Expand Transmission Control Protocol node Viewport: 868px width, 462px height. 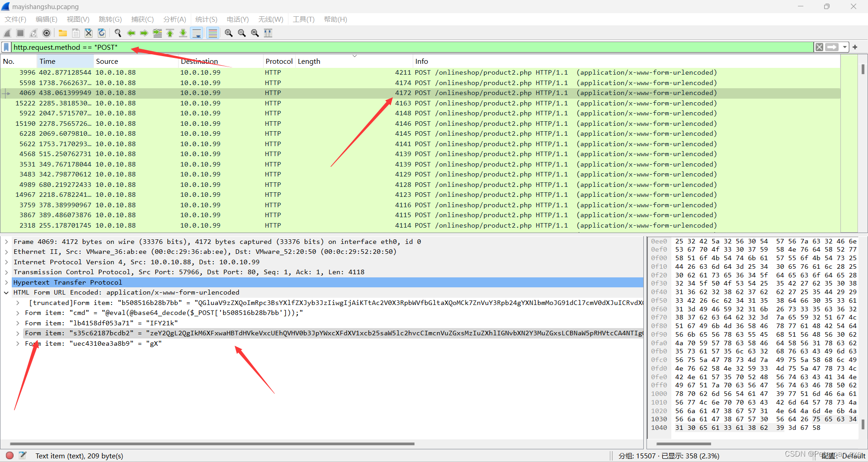point(6,272)
